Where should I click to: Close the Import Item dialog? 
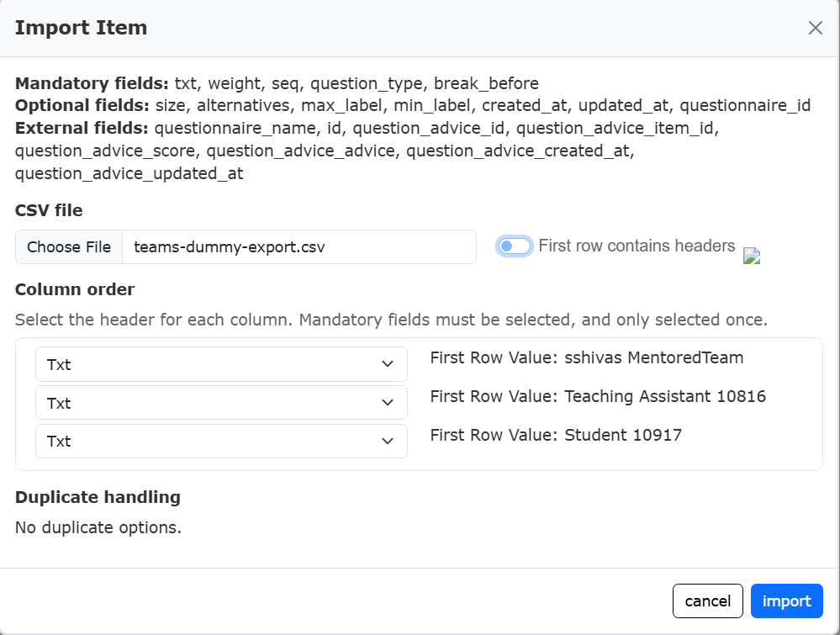coord(815,28)
